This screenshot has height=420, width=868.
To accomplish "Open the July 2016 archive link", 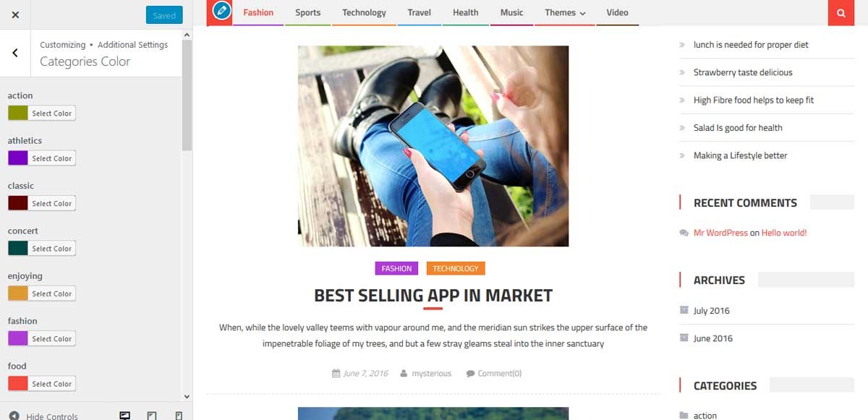I will coord(712,311).
